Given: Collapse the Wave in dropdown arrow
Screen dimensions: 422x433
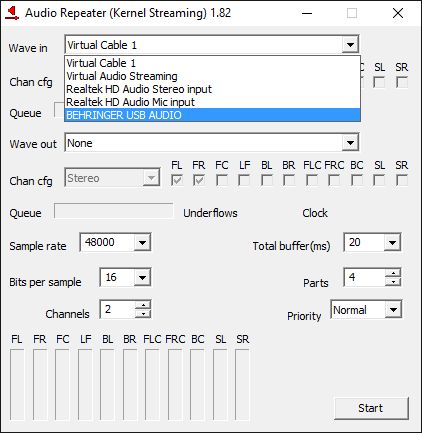Looking at the screenshot, I should pos(350,44).
